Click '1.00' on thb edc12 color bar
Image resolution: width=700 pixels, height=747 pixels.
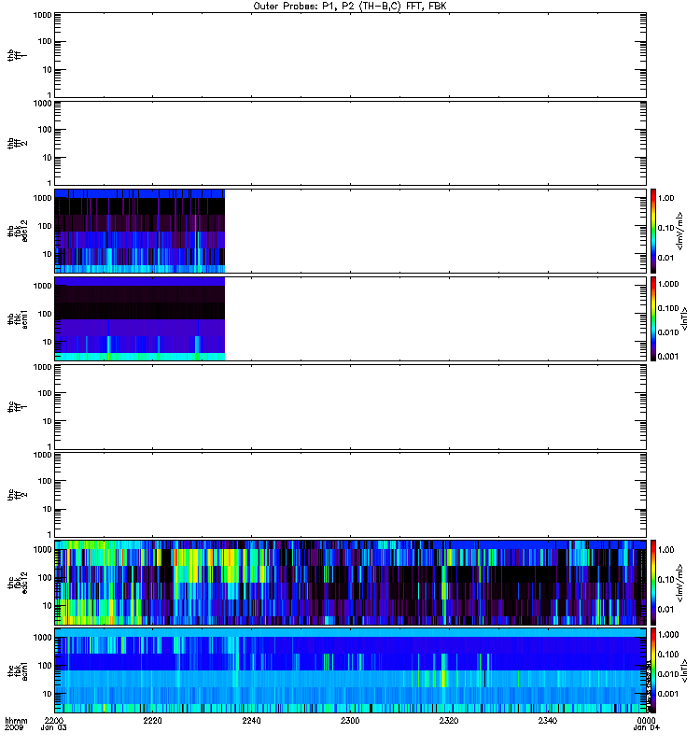coord(665,198)
